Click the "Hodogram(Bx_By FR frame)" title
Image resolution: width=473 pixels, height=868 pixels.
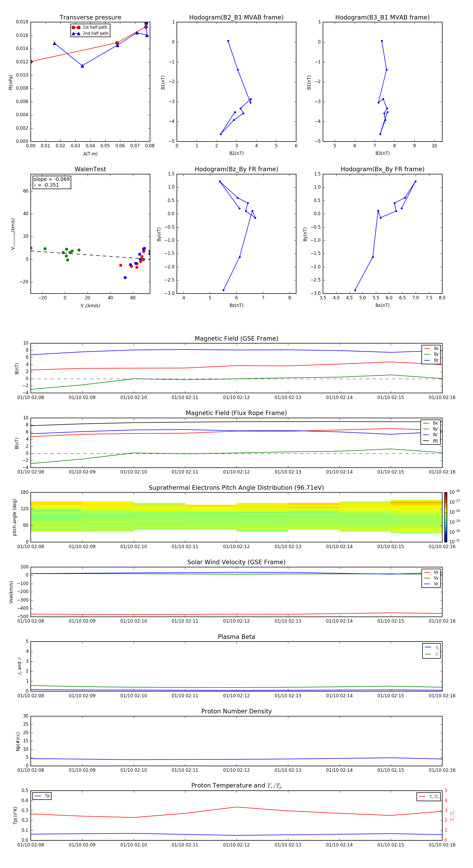tap(382, 169)
